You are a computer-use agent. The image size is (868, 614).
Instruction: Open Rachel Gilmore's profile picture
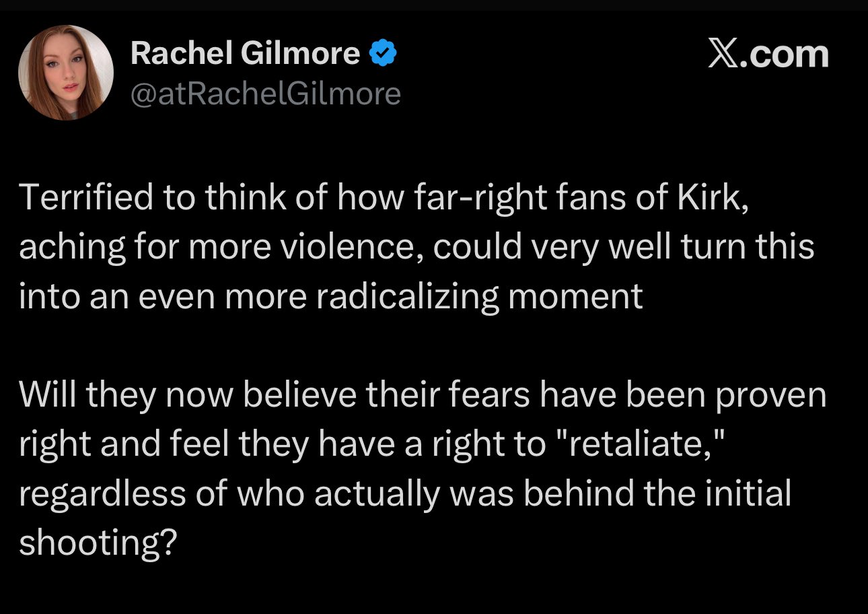pyautogui.click(x=66, y=73)
